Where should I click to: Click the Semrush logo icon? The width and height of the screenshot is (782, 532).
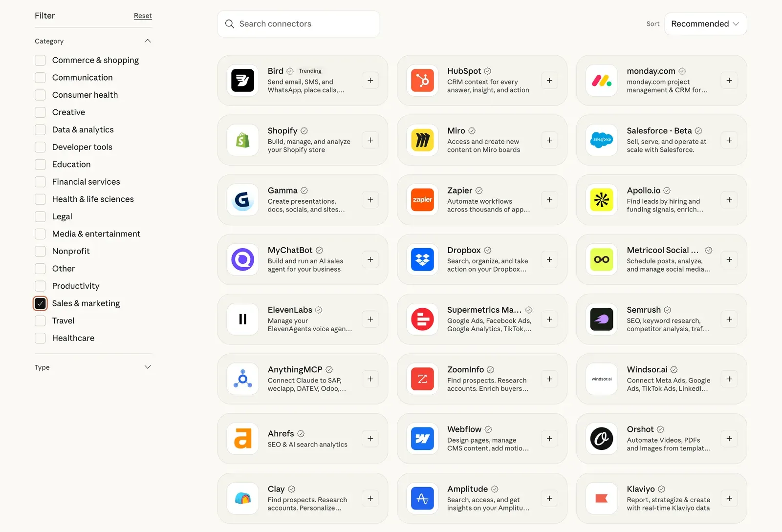(x=602, y=319)
